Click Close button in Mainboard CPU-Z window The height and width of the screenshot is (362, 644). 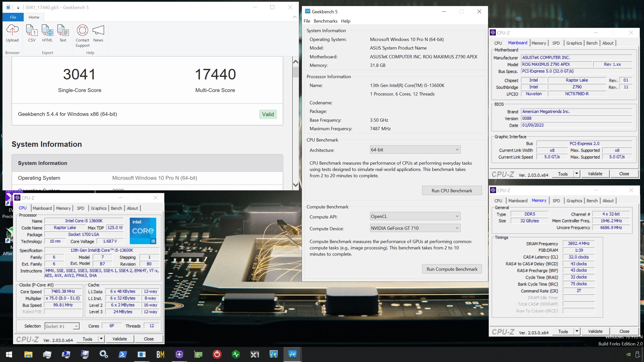coord(624,174)
